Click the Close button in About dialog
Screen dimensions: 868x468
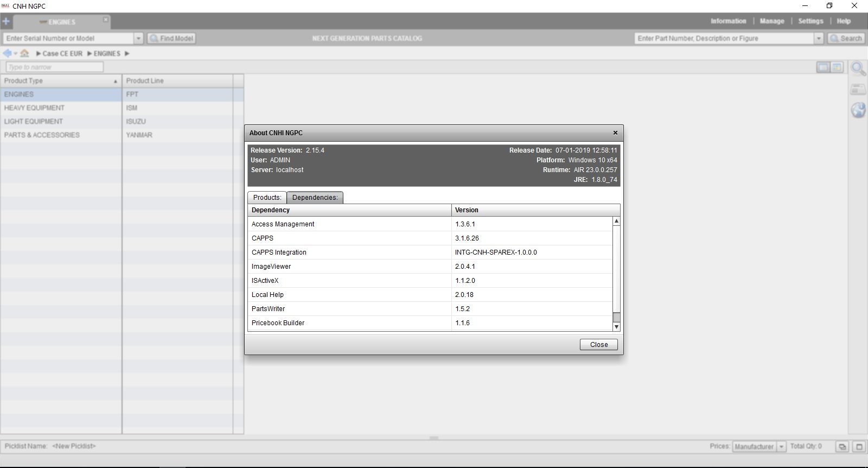599,345
